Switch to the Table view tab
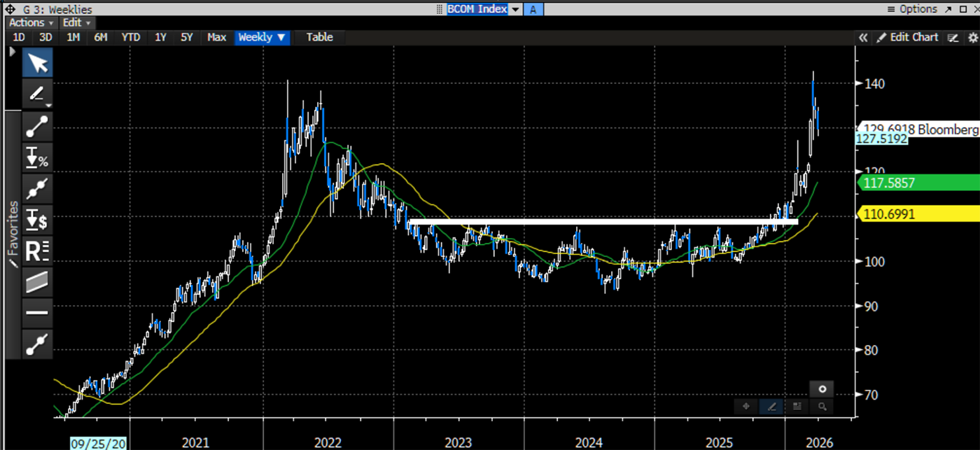The width and height of the screenshot is (980, 450). pyautogui.click(x=319, y=37)
